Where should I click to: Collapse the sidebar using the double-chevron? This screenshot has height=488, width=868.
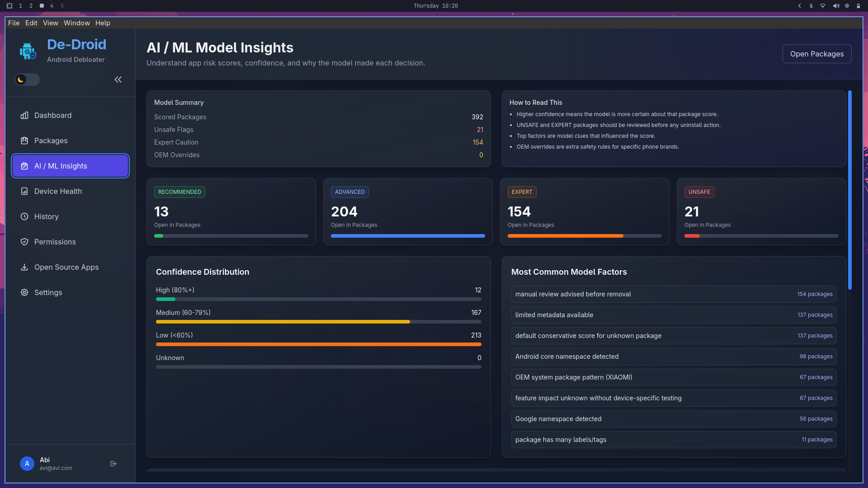point(118,80)
